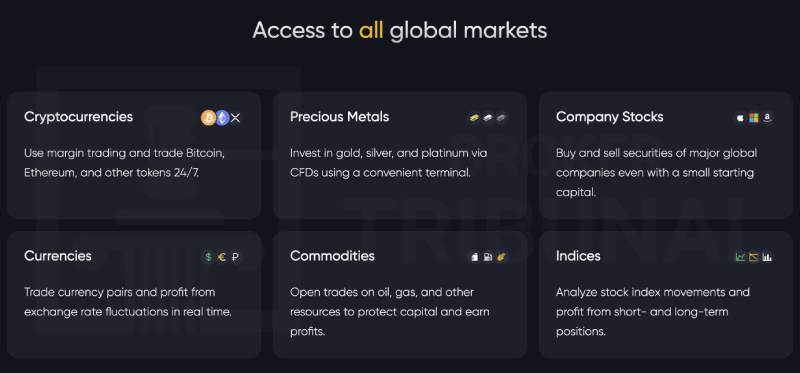
Task: Open the Precious Metals card heading
Action: [x=339, y=117]
